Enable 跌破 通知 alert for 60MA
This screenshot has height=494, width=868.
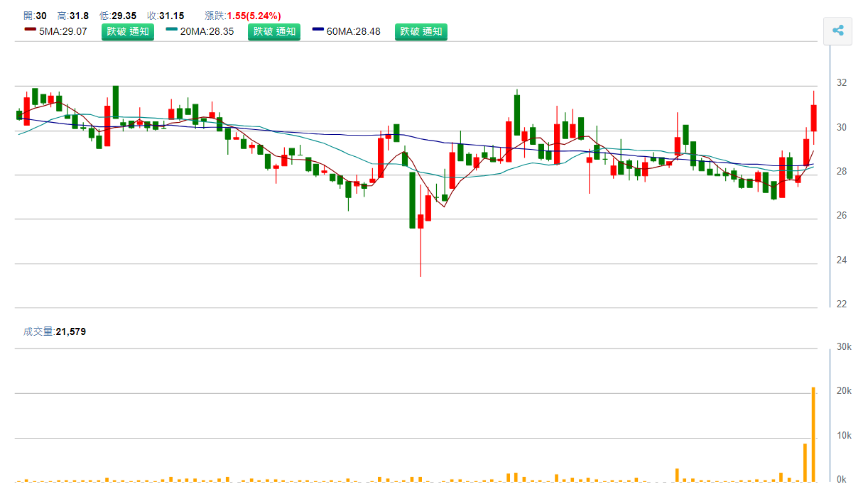point(421,31)
